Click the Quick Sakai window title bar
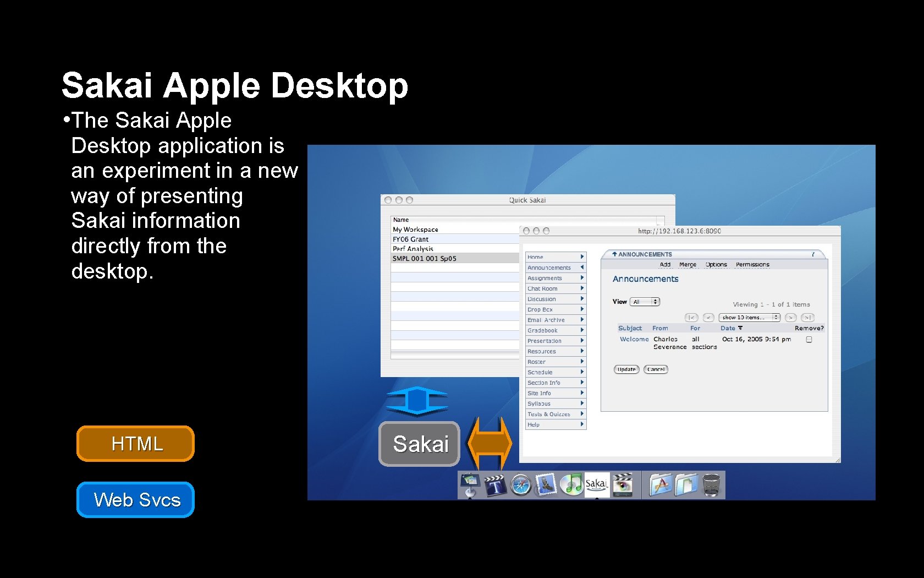The height and width of the screenshot is (578, 924). pos(527,200)
